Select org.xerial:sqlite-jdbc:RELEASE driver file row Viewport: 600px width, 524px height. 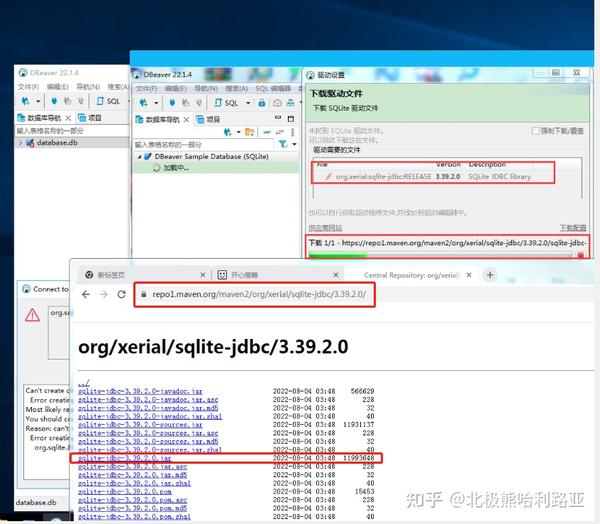point(432,176)
